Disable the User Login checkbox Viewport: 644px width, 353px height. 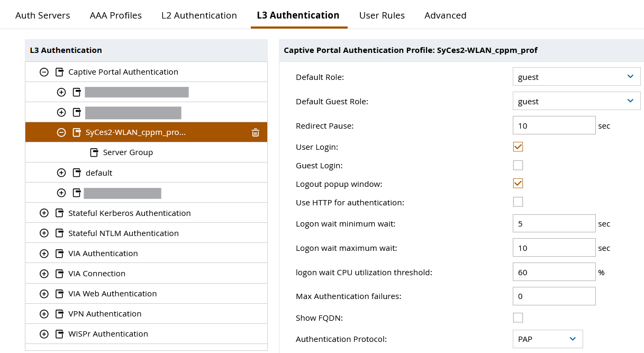coord(518,147)
